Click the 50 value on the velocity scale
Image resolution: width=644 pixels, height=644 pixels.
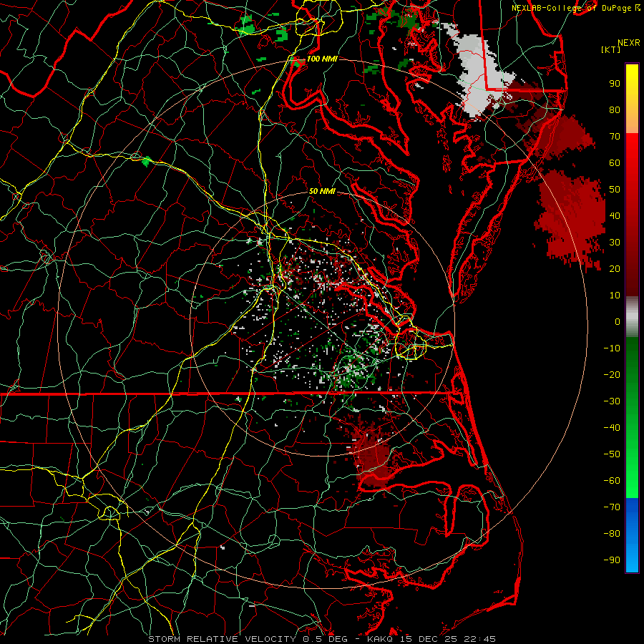(x=615, y=190)
